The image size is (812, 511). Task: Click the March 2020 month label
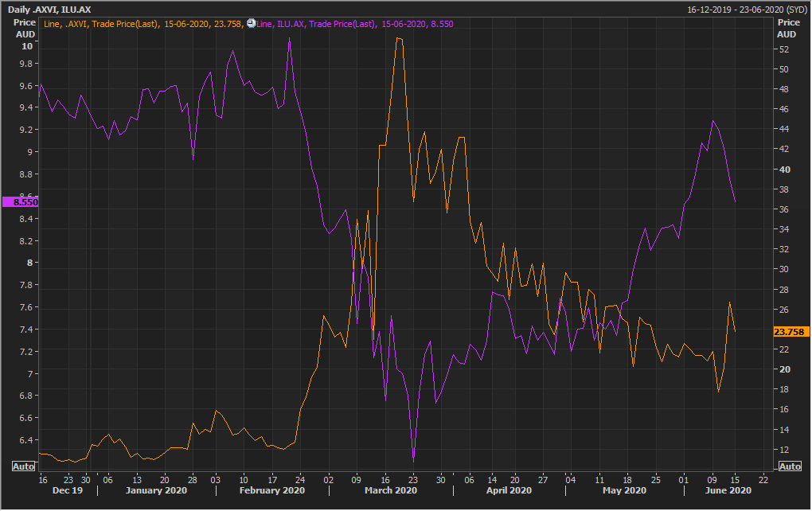[x=390, y=491]
